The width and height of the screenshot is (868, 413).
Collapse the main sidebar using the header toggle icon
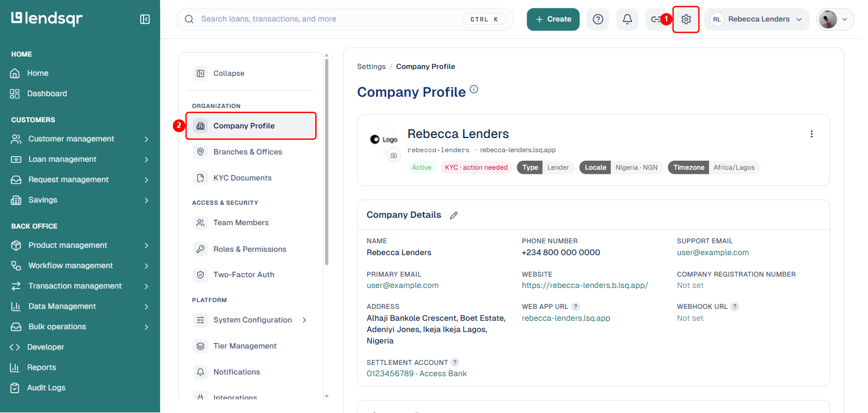coord(145,19)
